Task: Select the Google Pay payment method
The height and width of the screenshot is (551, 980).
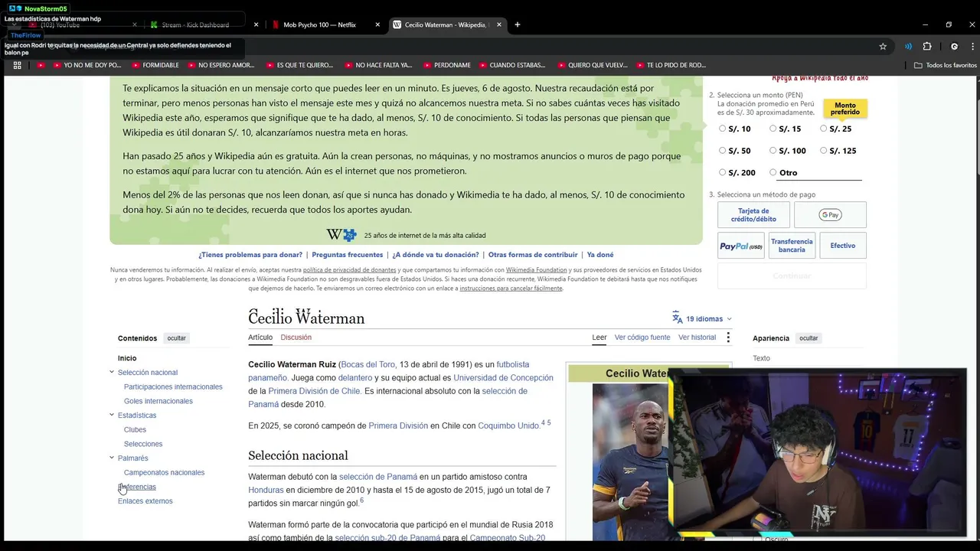Action: click(830, 215)
